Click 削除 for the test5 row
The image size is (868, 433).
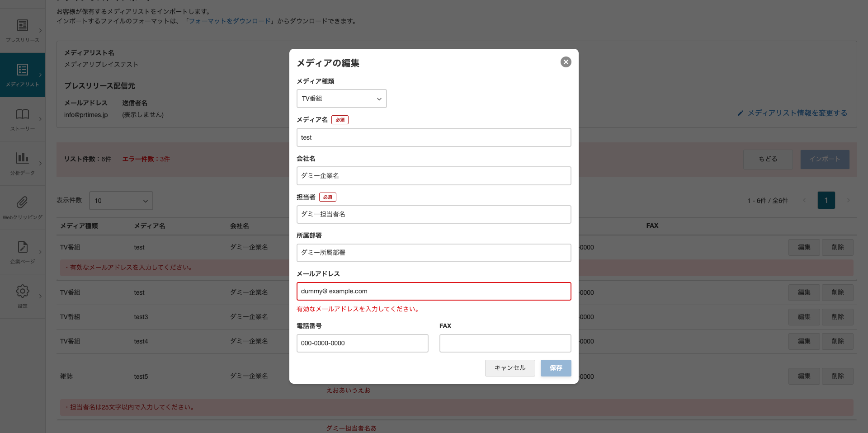pyautogui.click(x=837, y=376)
